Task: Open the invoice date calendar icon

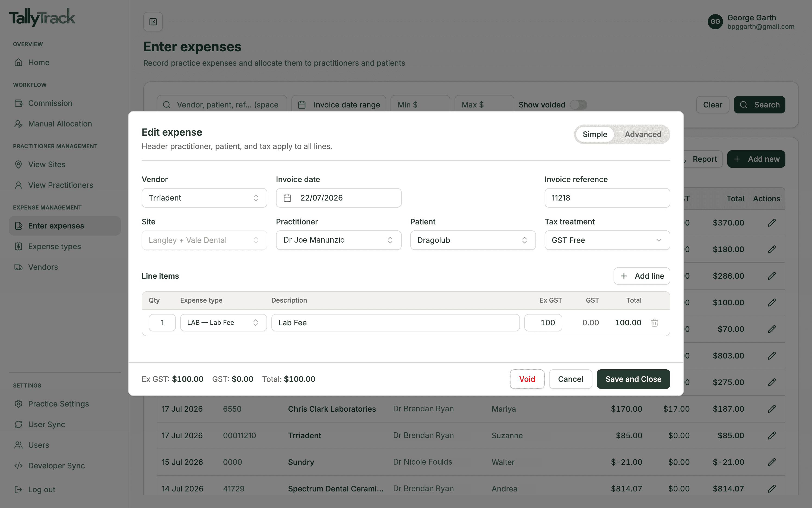Action: [287, 198]
